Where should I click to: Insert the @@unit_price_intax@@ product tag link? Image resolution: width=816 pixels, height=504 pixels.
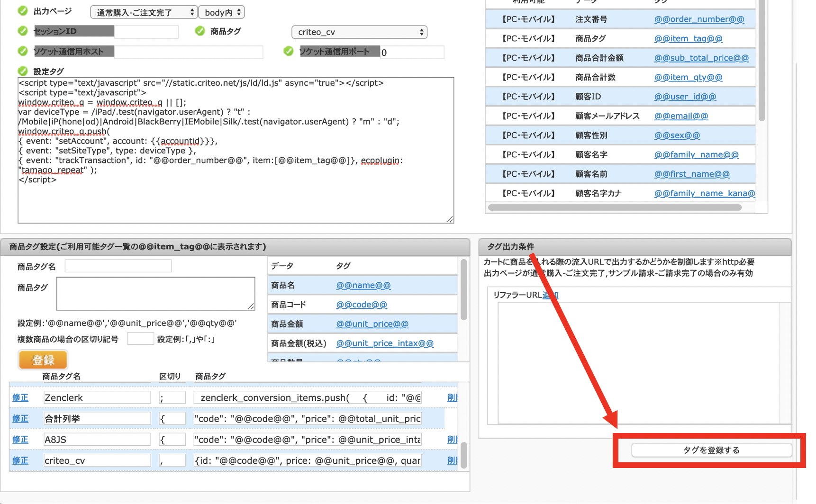coord(385,343)
